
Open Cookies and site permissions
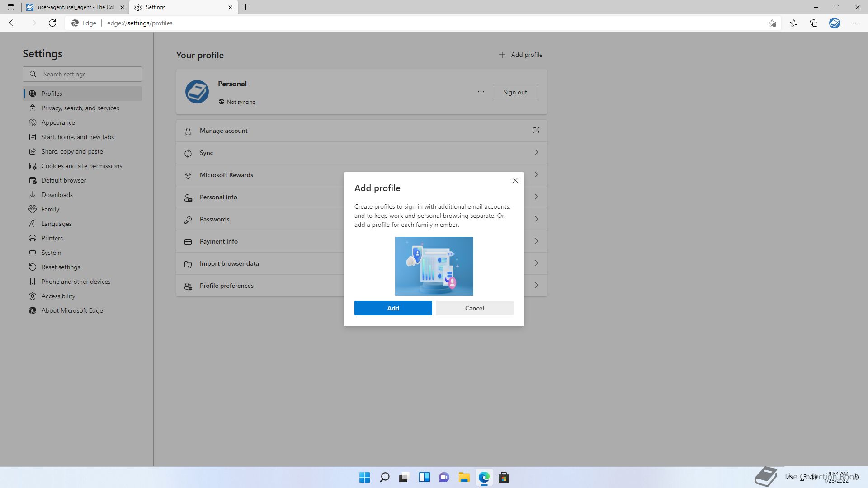(82, 166)
